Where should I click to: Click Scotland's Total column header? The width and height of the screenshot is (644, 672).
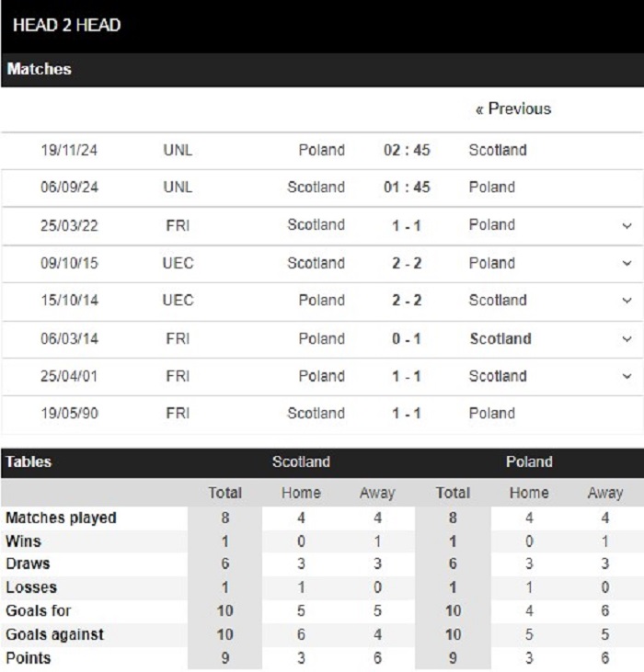coord(225,493)
